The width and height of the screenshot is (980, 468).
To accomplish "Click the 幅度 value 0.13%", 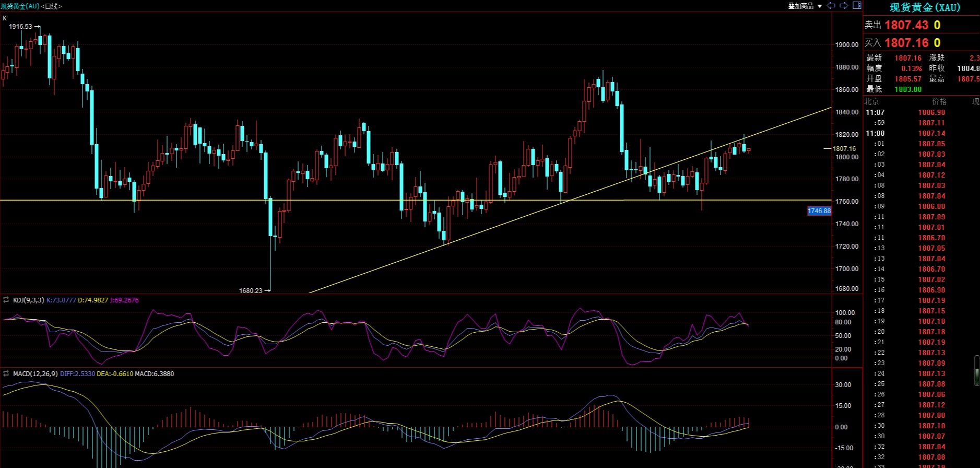I will point(912,68).
